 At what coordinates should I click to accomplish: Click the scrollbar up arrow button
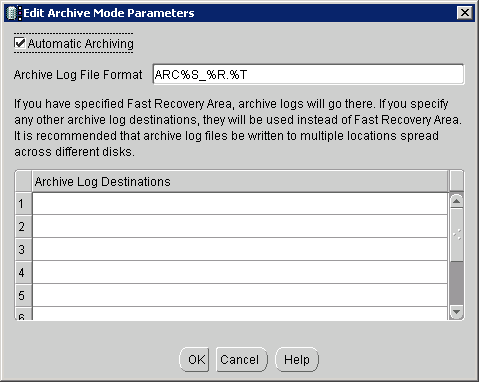[456, 201]
